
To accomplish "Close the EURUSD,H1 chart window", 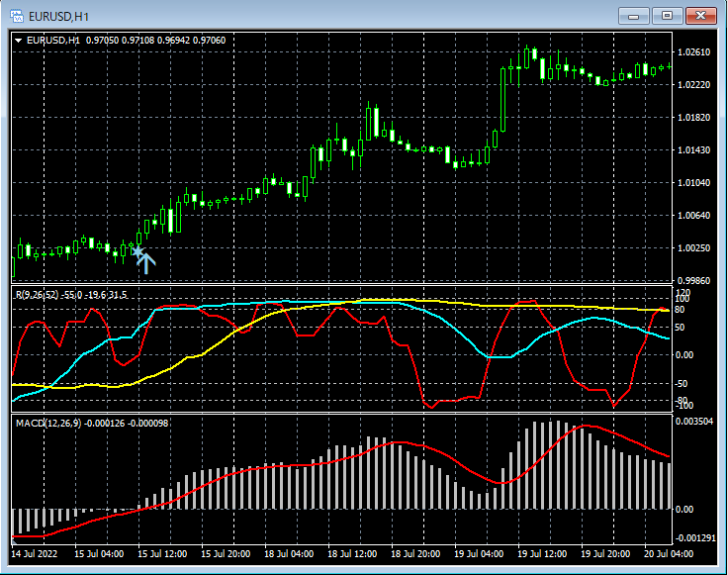I will (701, 15).
